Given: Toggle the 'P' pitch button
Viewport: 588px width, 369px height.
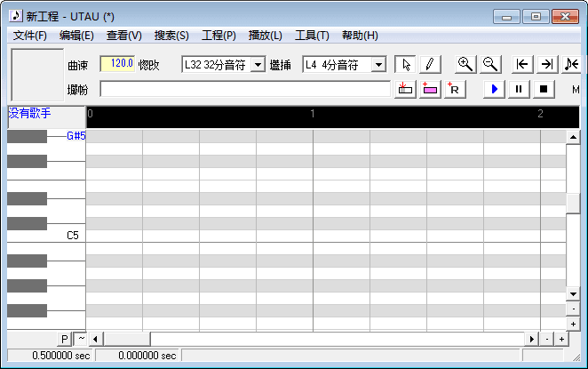Looking at the screenshot, I should (64, 339).
